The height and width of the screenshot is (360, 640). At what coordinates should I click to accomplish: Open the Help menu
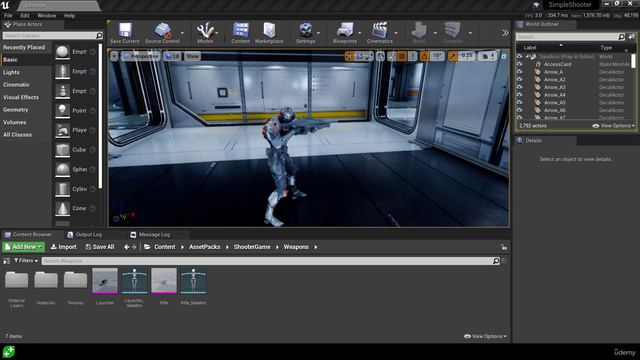point(69,16)
